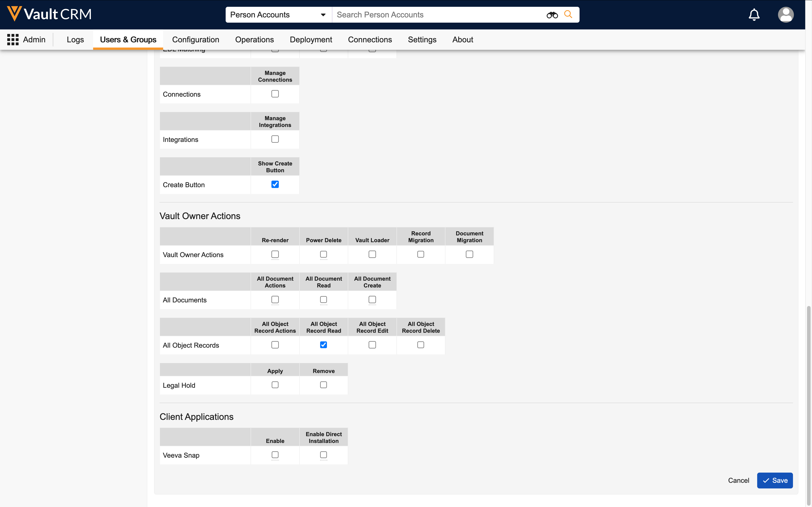812x507 pixels.
Task: Enable Veeva Snap checkbox
Action: 275,455
